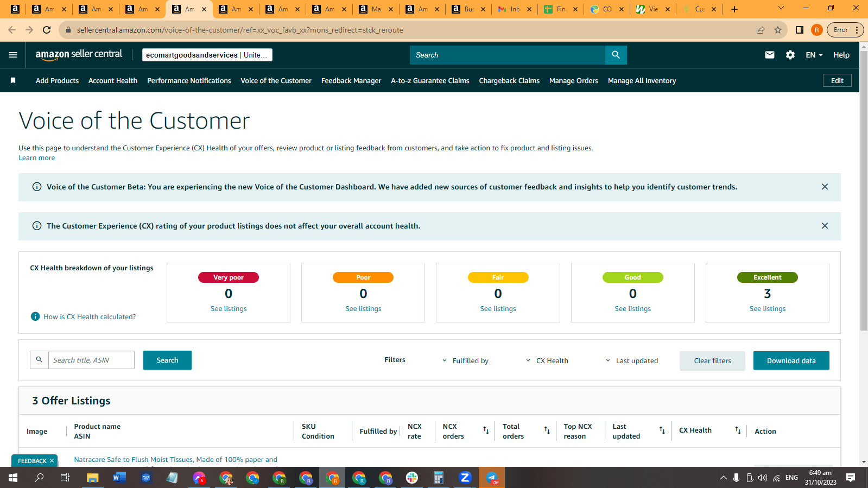Expand the Fulfilled by filter dropdown
The image size is (868, 488).
(x=465, y=360)
